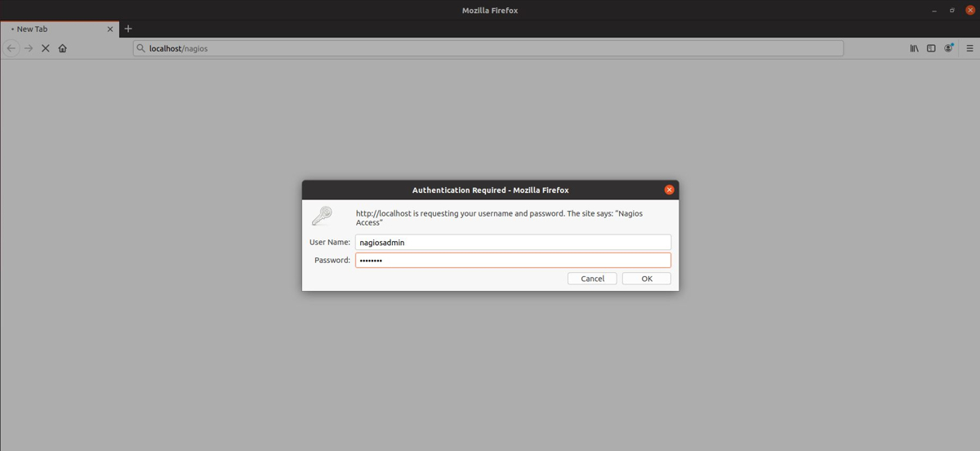Image resolution: width=980 pixels, height=451 pixels.
Task: Stop loading the page
Action: coord(46,48)
